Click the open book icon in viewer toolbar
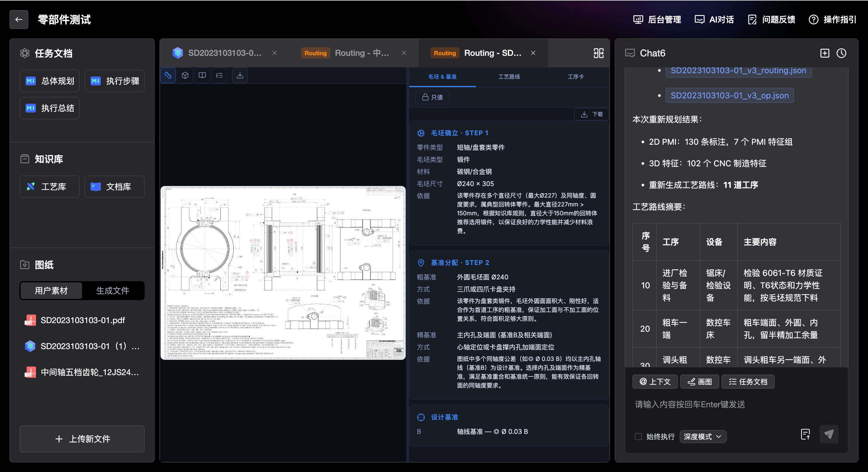This screenshot has width=868, height=472. point(202,75)
